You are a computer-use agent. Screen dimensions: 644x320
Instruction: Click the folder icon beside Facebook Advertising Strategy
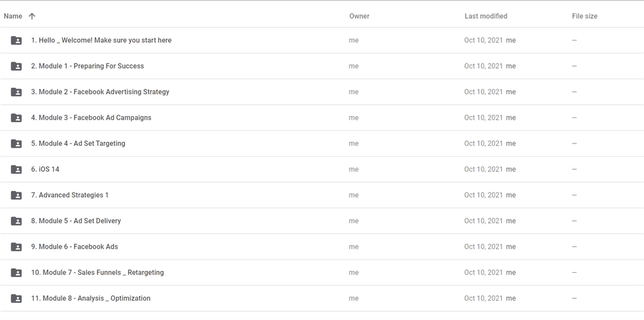(x=16, y=92)
